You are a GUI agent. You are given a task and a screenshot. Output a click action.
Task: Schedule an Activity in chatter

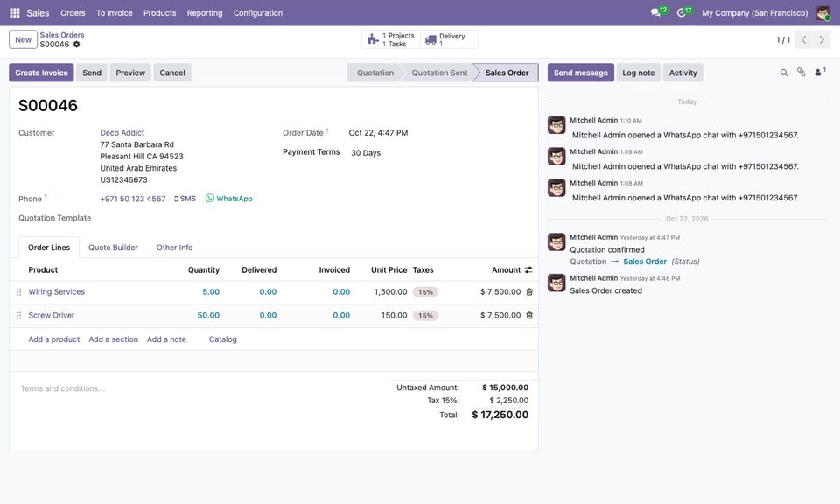coord(682,73)
